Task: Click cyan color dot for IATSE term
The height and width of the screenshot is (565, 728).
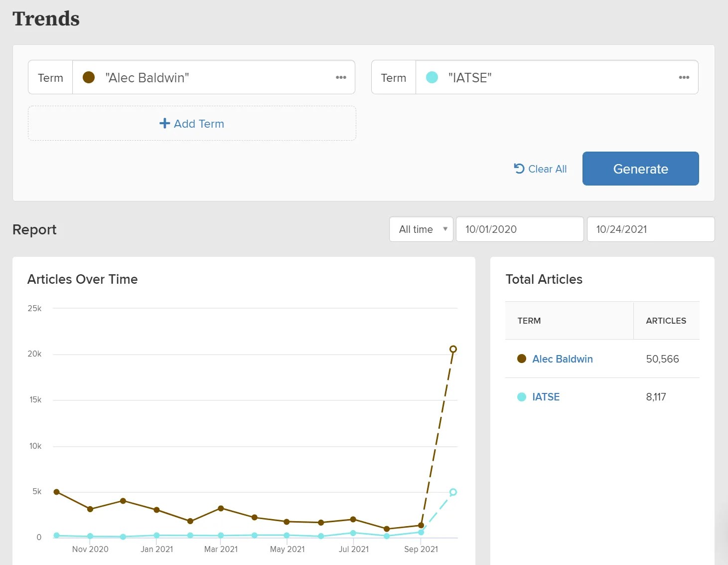Action: tap(432, 77)
